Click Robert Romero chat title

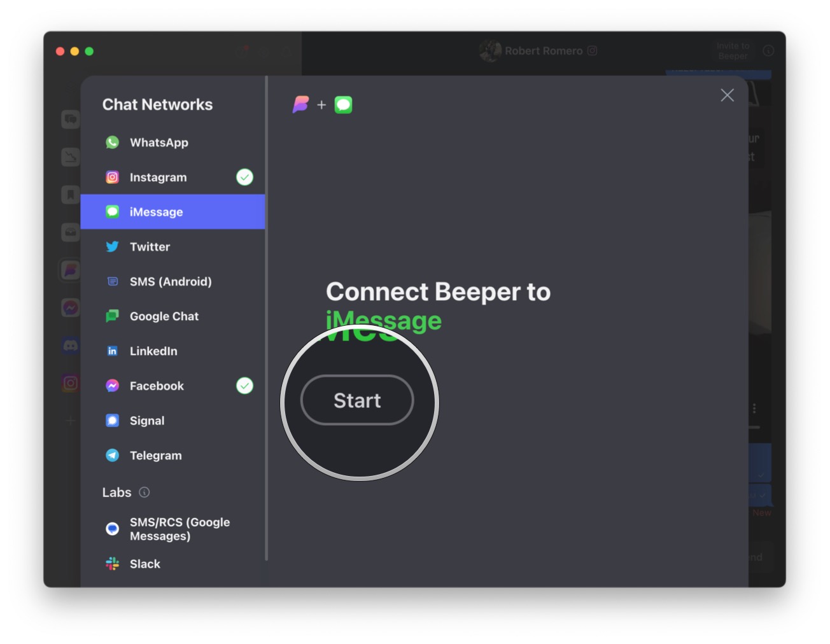(543, 51)
